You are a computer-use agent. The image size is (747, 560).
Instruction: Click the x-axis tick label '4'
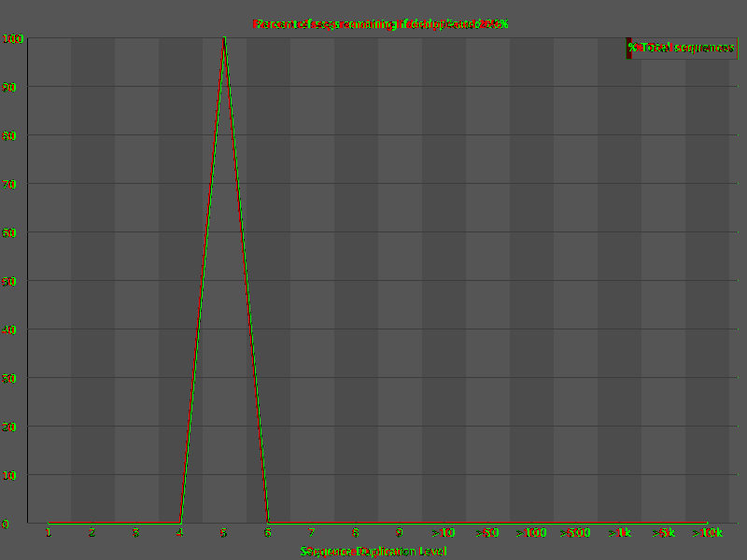click(x=179, y=532)
